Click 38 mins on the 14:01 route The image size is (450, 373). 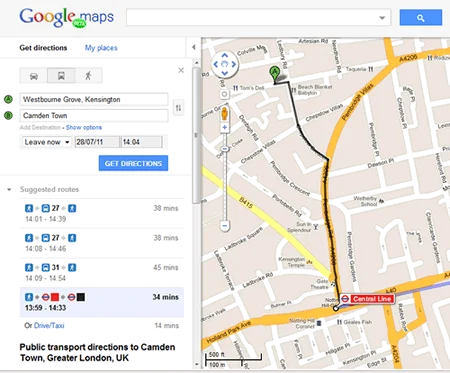[x=166, y=208]
